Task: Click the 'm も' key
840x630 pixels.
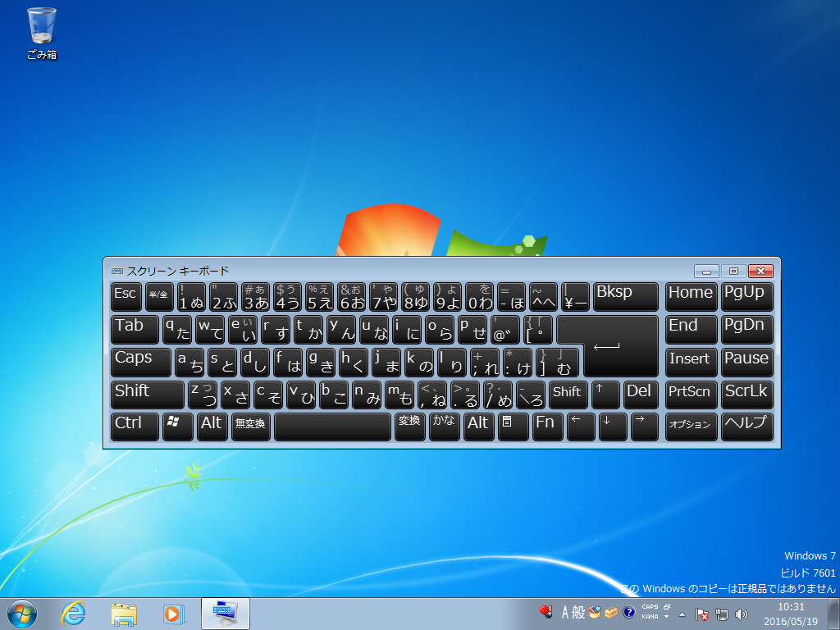Action: (x=399, y=395)
